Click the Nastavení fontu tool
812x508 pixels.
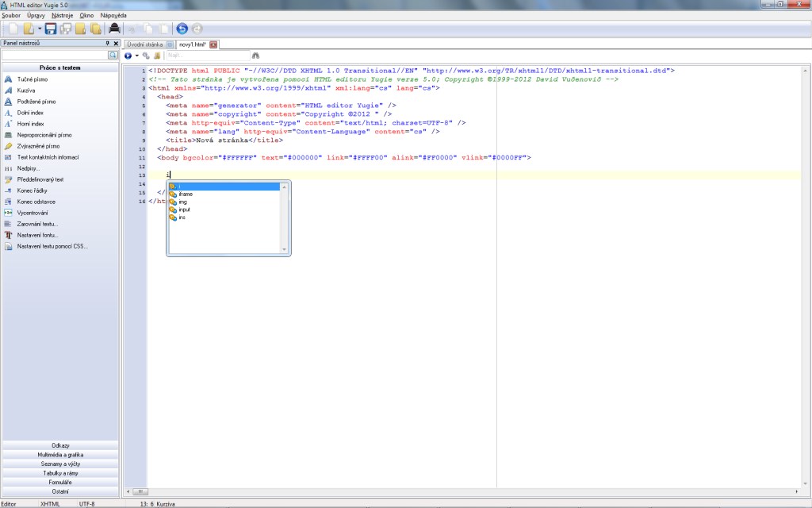(37, 235)
